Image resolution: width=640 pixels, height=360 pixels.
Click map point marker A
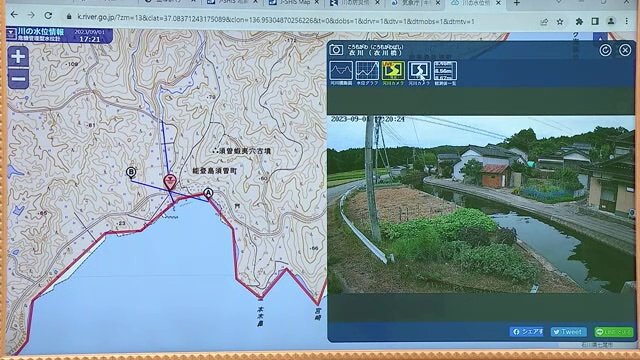coord(208,193)
